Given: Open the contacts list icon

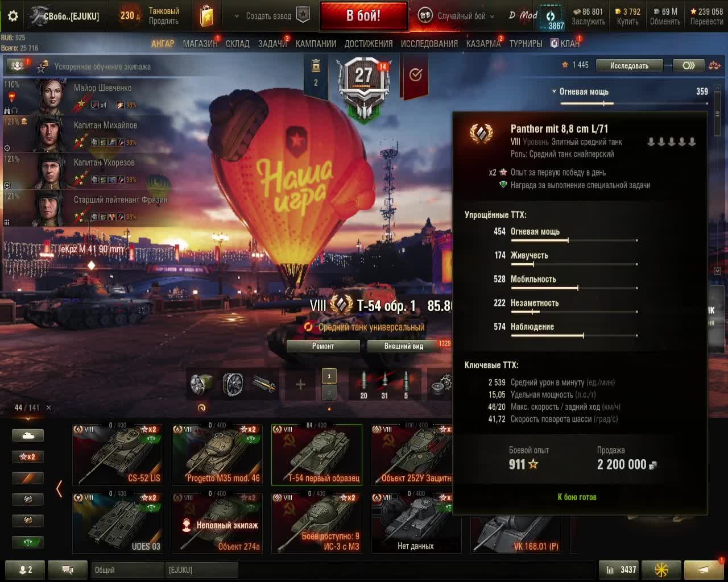Looking at the screenshot, I should tap(26, 569).
